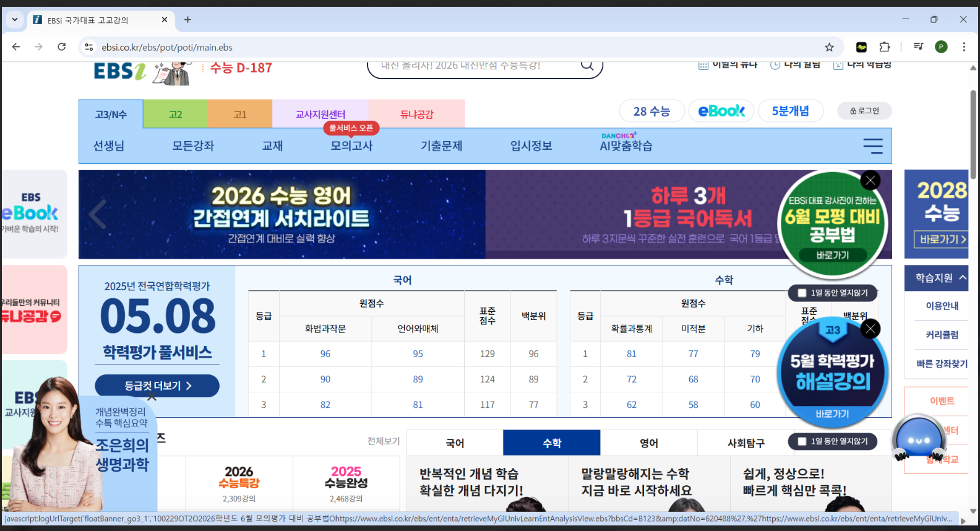Click the 로그인 button

coord(864,111)
